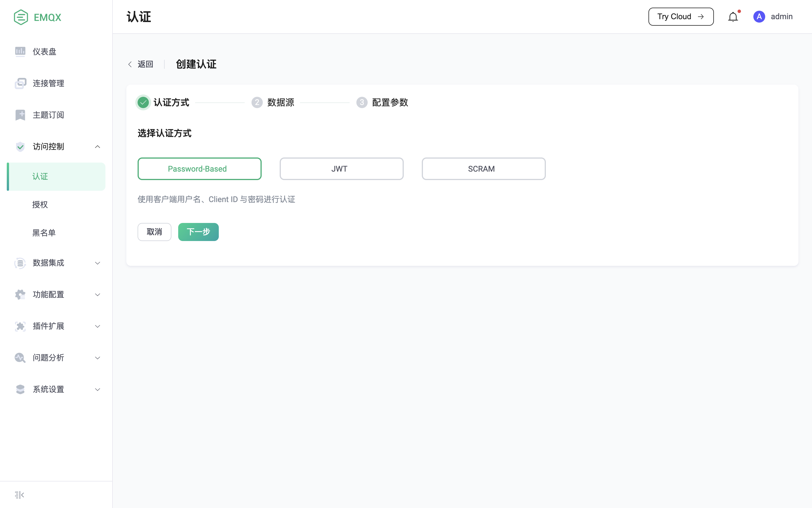Select JWT authentication method
812x508 pixels.
(x=342, y=169)
